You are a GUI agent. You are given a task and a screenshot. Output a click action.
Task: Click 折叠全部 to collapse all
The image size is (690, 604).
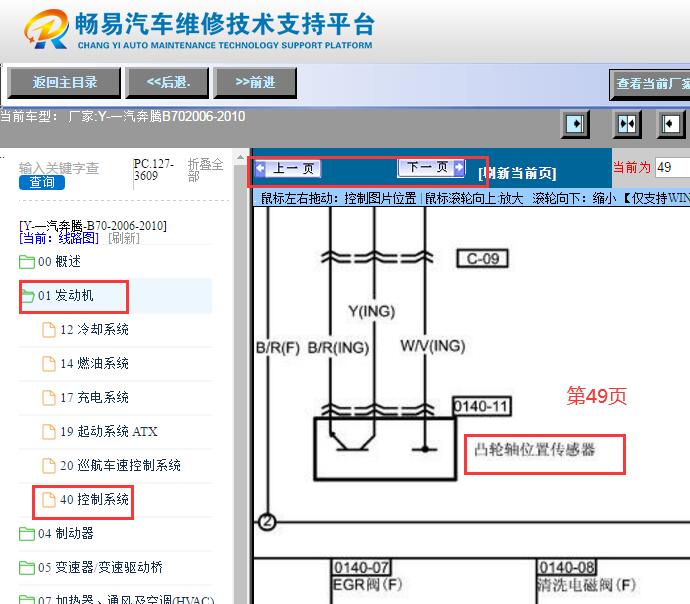(x=205, y=170)
